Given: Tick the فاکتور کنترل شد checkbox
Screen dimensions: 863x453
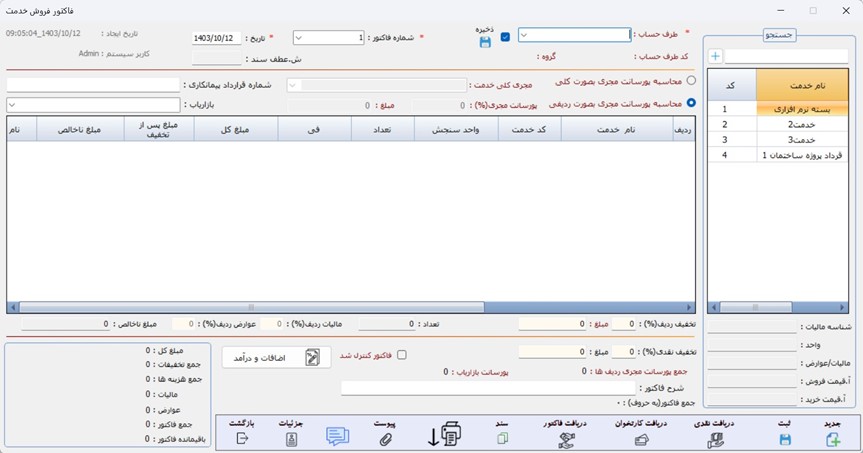Looking at the screenshot, I should [402, 355].
